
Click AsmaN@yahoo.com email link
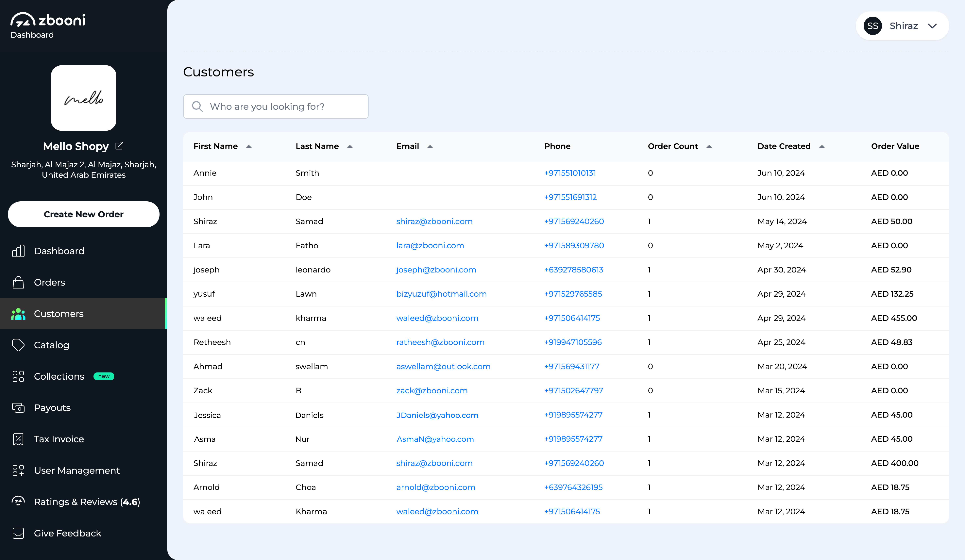435,439
